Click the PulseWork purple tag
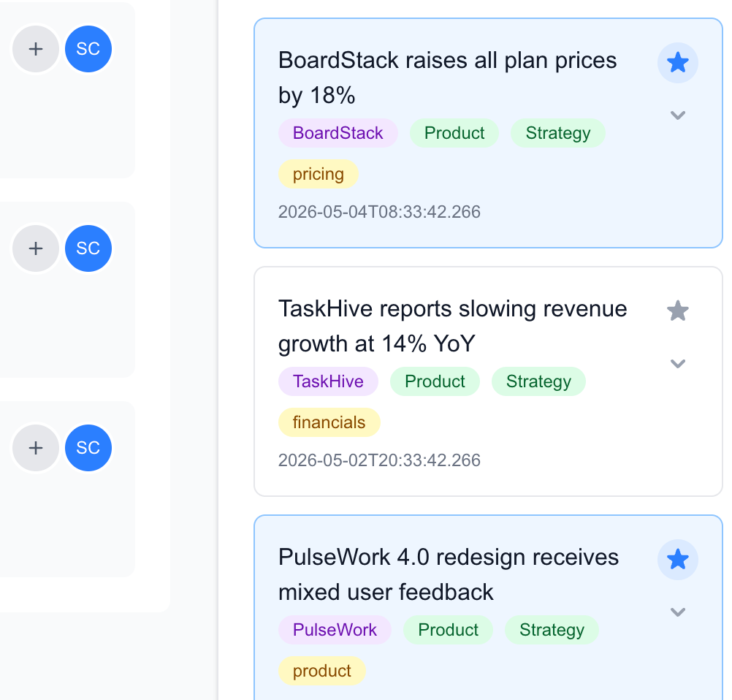 335,630
